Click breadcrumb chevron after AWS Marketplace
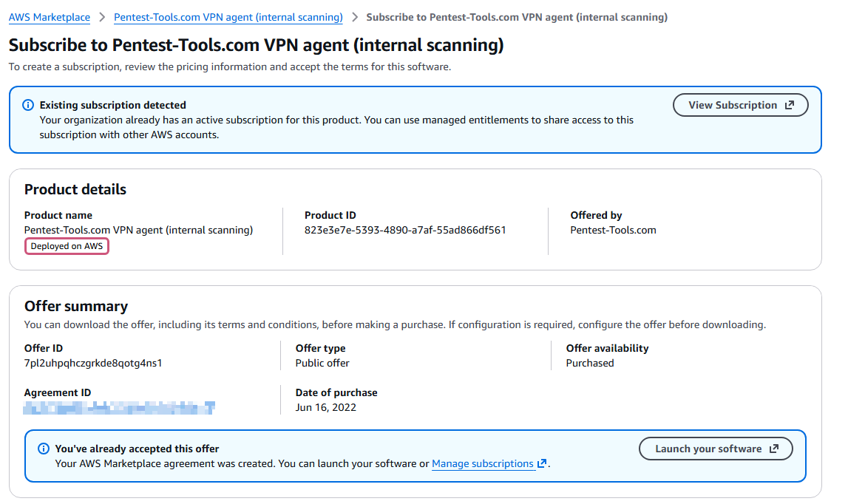Viewport: 848px width, 504px height. tap(102, 17)
